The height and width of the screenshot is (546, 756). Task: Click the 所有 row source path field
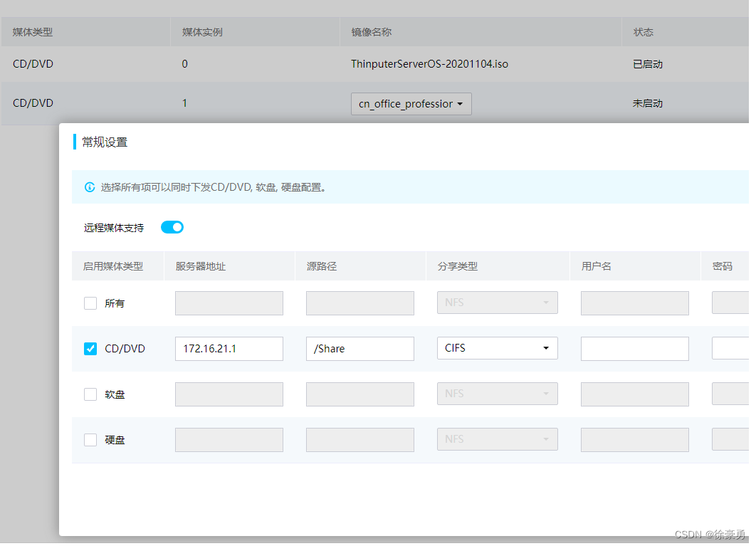[x=360, y=303]
